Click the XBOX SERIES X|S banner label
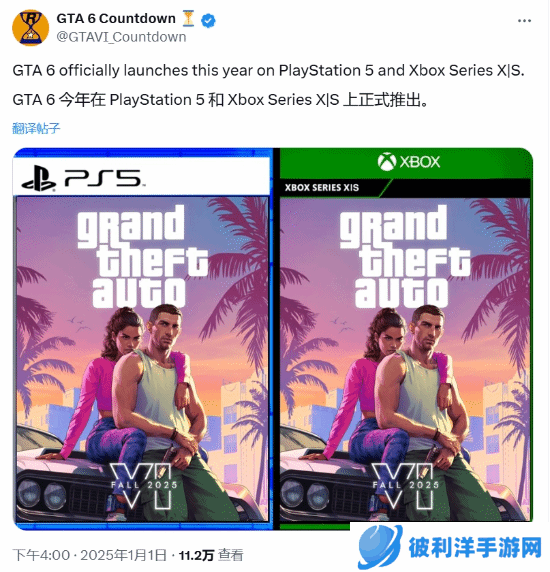Viewport: 550px width, 572px height. pos(322,188)
